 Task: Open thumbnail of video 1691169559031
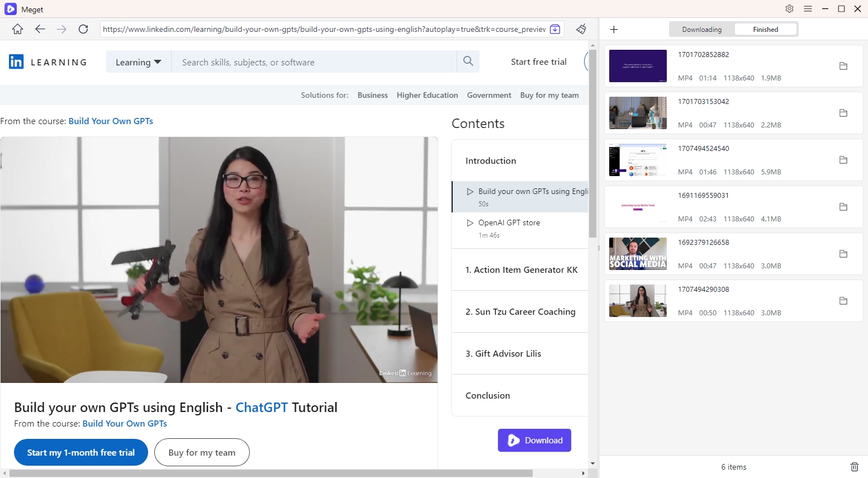[x=638, y=207]
